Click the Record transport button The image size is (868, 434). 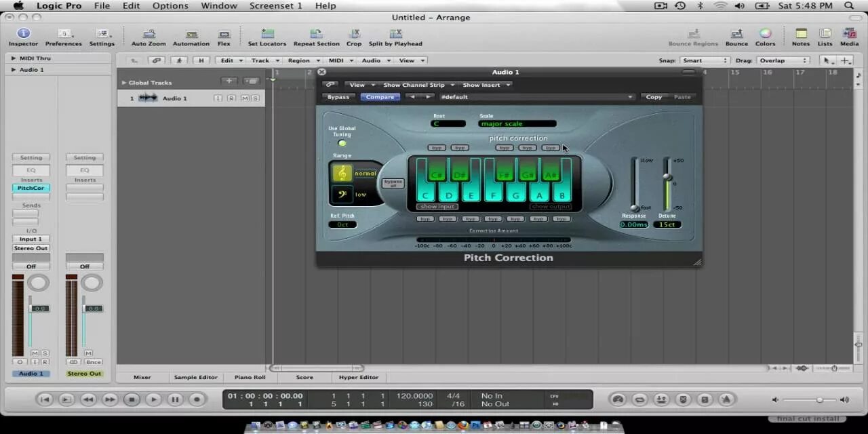tap(197, 399)
